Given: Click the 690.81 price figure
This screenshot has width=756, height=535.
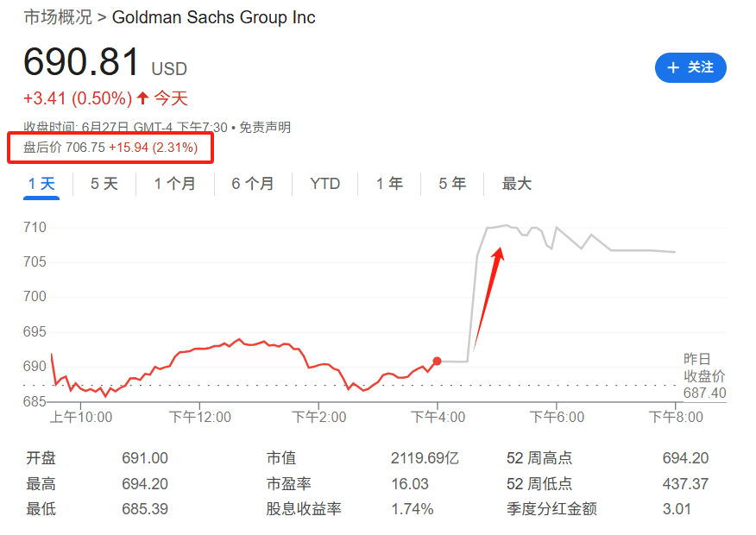Looking at the screenshot, I should (x=81, y=61).
